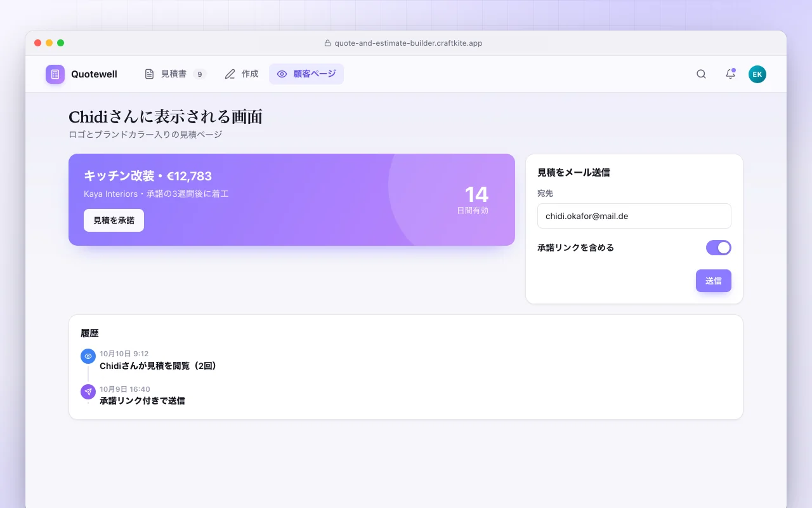
Task: Click the Quotewell logo icon
Action: pyautogui.click(x=55, y=74)
